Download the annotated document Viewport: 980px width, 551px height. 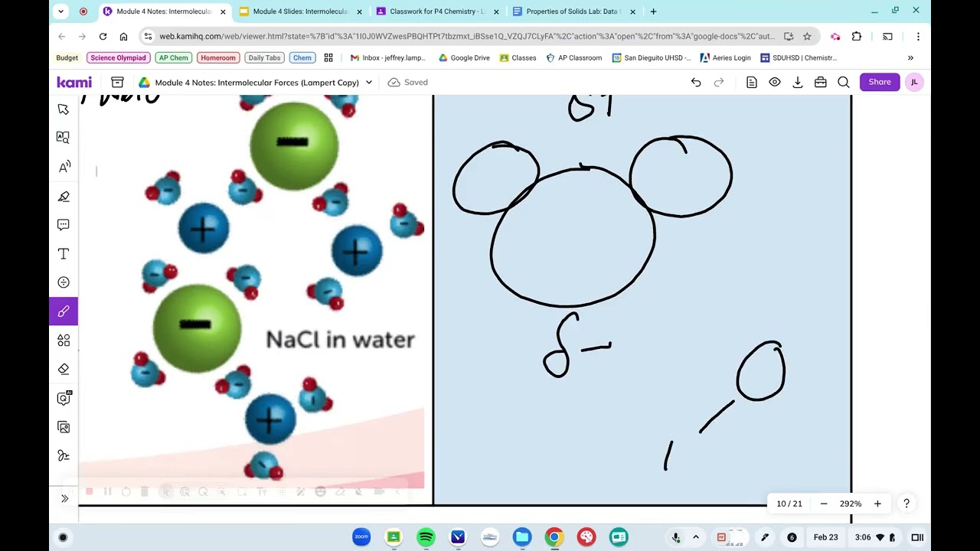(798, 82)
